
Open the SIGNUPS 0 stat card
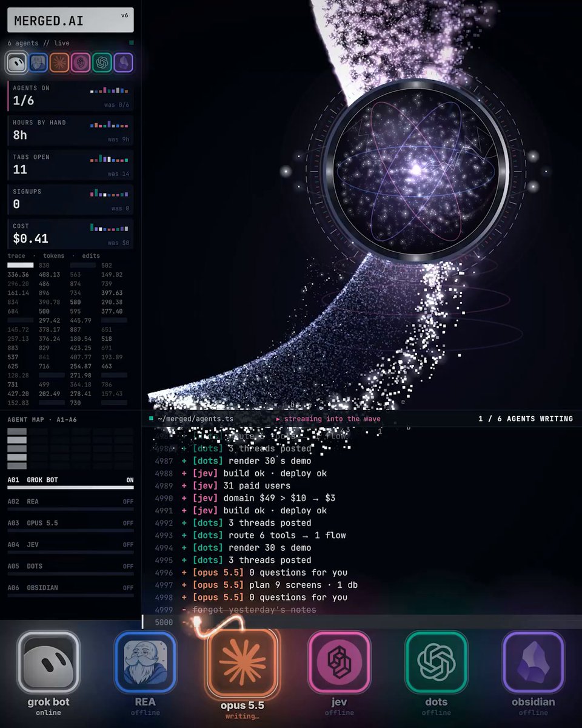[x=70, y=200]
